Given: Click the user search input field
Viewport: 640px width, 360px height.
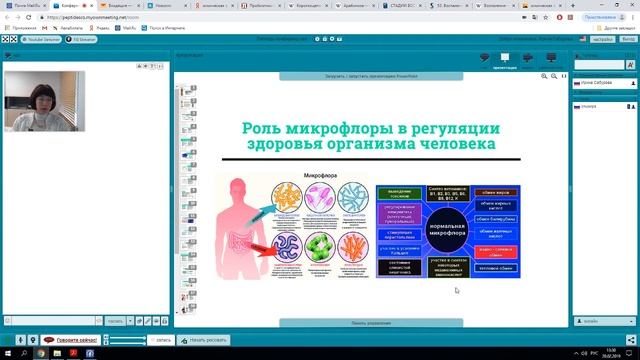Looking at the screenshot, I should point(599,64).
